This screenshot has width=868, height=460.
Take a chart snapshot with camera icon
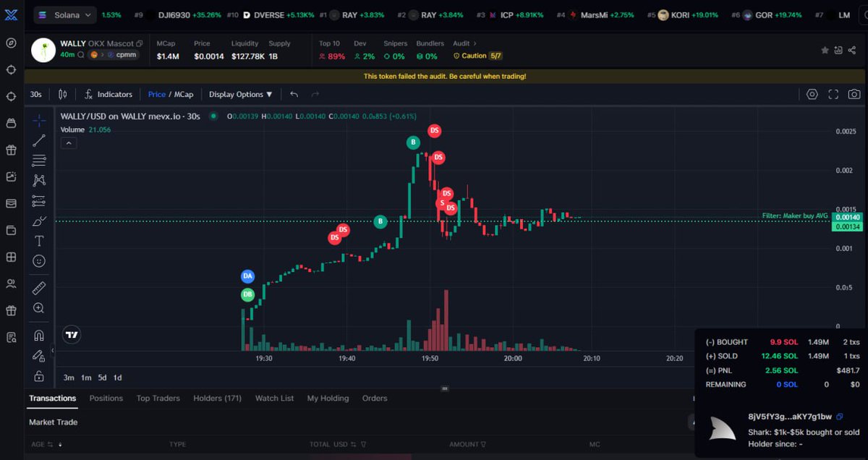[x=854, y=94]
